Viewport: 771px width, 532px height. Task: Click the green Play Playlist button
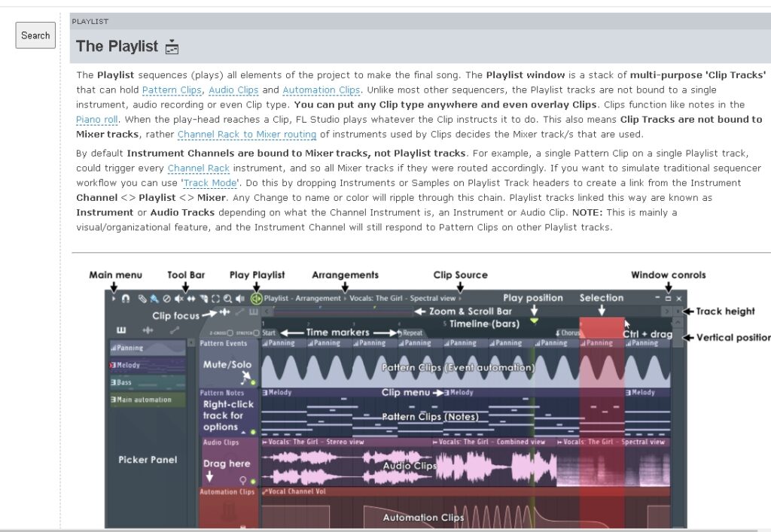pyautogui.click(x=256, y=298)
